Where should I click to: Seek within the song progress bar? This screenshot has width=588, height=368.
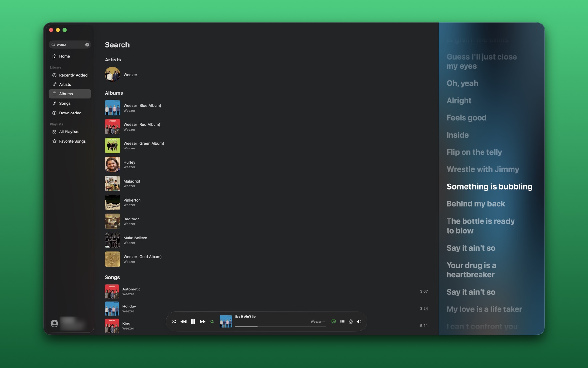coord(280,326)
